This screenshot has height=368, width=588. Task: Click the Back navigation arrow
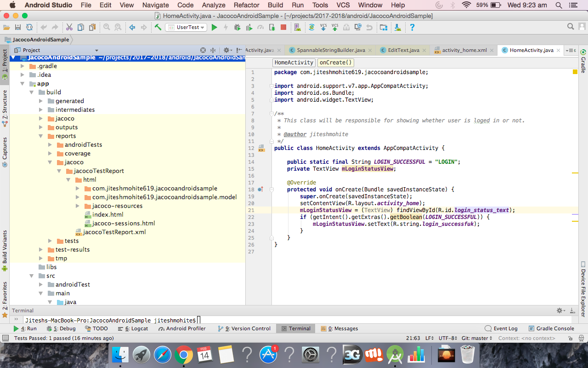coord(132,27)
